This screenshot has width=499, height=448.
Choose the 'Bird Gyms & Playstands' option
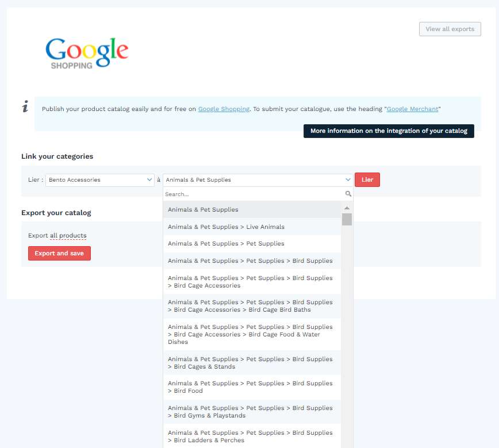point(252,412)
